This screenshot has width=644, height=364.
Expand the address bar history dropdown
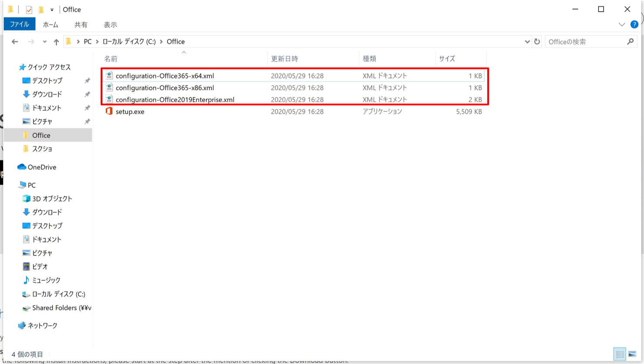527,42
